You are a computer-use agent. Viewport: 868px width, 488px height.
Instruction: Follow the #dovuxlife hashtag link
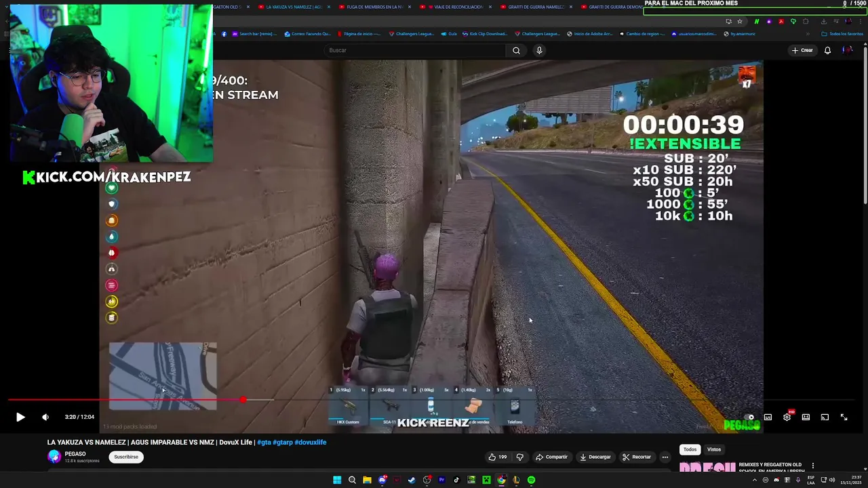click(x=311, y=443)
